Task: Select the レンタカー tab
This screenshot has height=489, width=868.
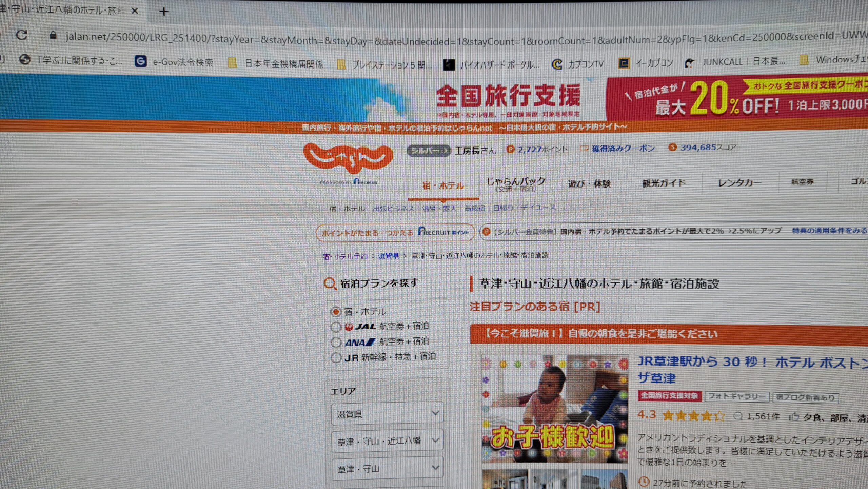Action: [740, 183]
